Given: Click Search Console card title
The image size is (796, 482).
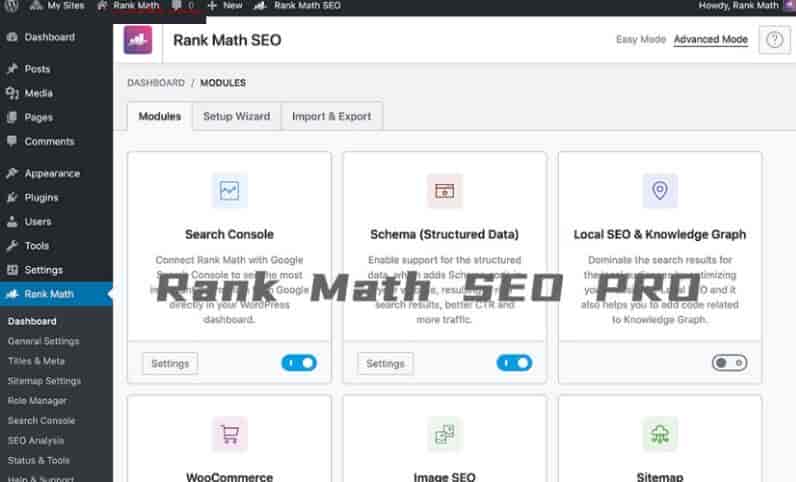Looking at the screenshot, I should [x=229, y=234].
